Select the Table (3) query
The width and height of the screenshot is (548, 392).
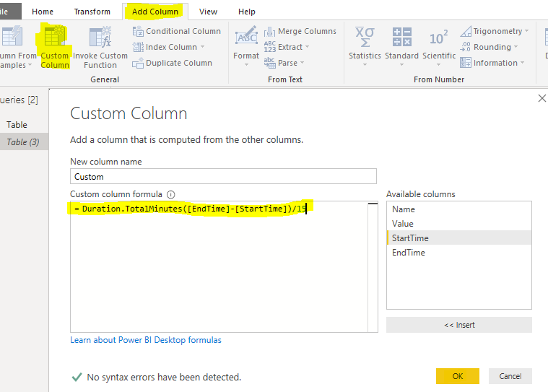pos(24,141)
